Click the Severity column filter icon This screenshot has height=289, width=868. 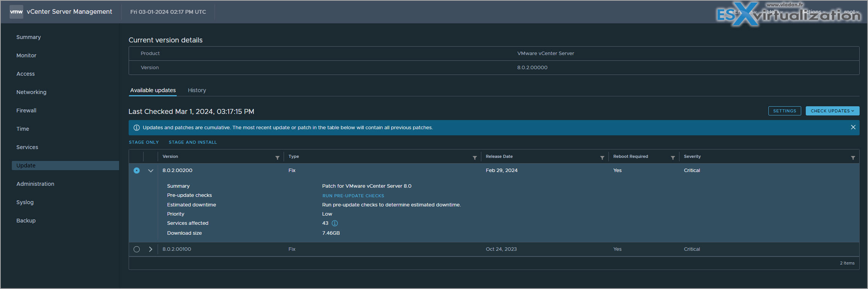click(x=853, y=158)
